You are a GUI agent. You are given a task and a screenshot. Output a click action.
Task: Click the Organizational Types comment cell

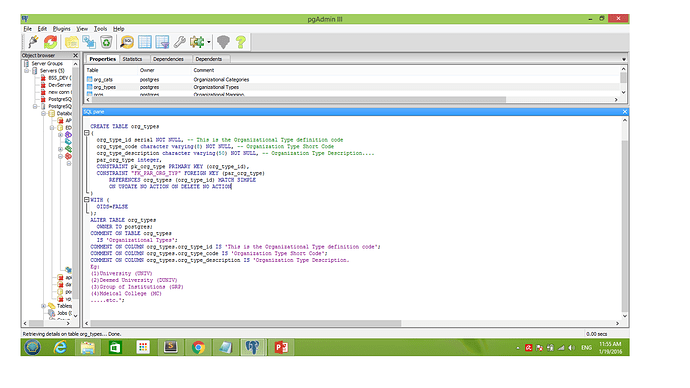216,87
